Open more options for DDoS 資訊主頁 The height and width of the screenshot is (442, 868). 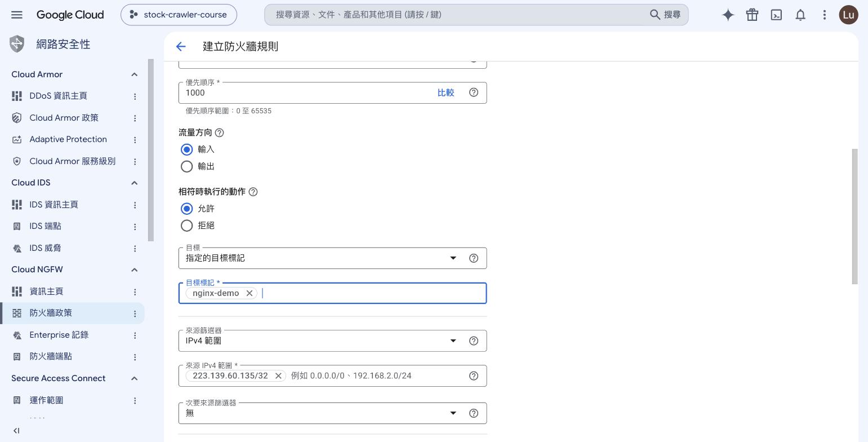tap(135, 96)
